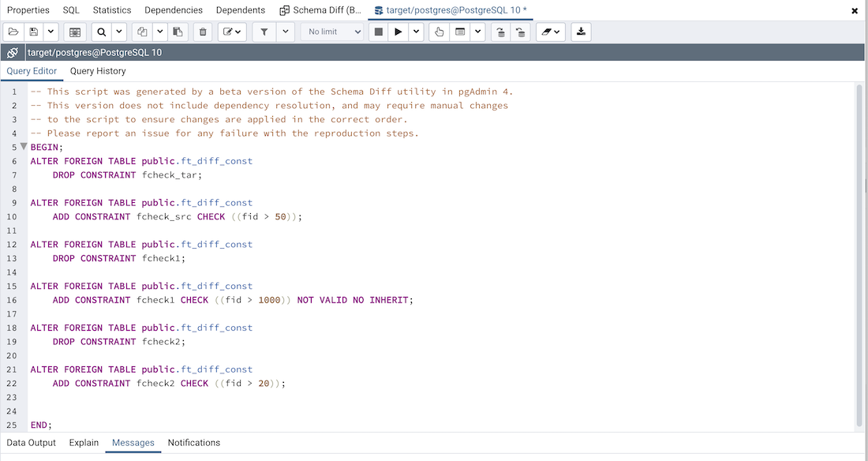868x461 pixels.
Task: Open the Notifications tab
Action: [194, 443]
